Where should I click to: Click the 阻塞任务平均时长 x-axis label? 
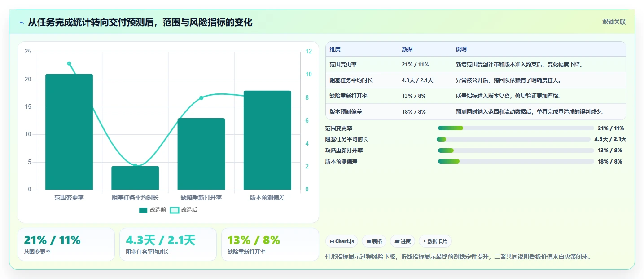click(135, 198)
